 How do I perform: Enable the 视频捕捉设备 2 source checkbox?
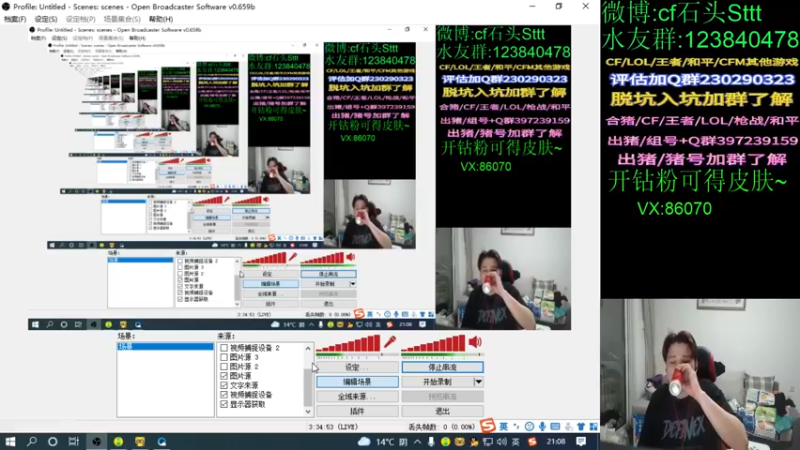[224, 348]
